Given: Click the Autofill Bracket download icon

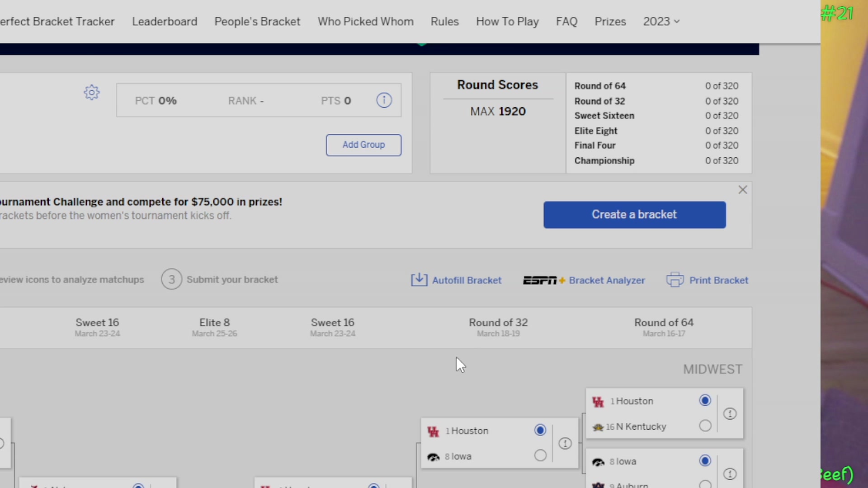Looking at the screenshot, I should [x=419, y=280].
